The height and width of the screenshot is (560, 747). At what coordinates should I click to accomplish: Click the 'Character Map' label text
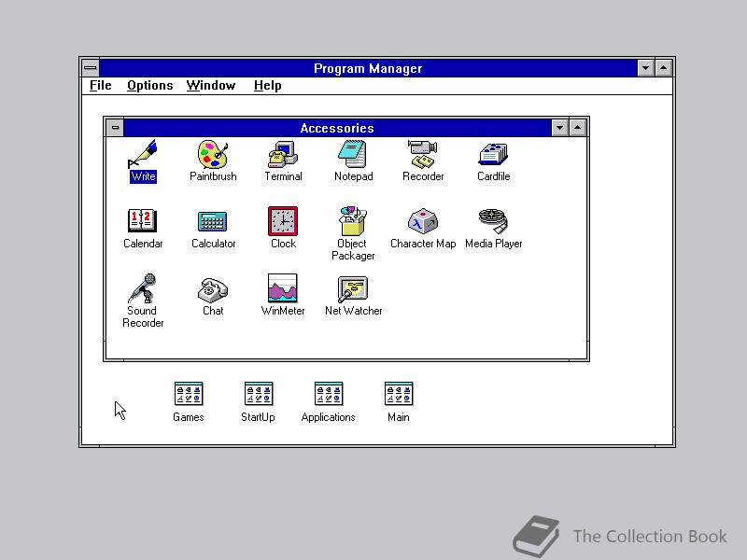(423, 244)
